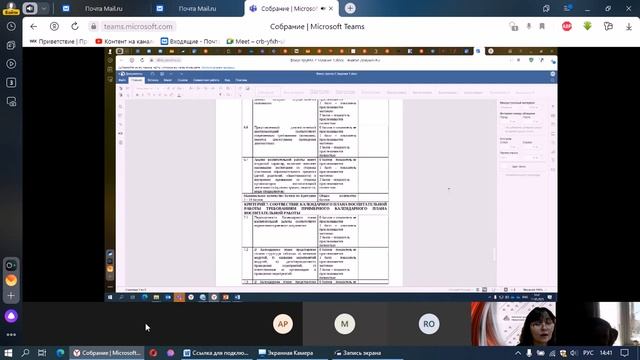Open Контент на канале YouTube bookmark
This screenshot has height=360, width=640.
[124, 42]
